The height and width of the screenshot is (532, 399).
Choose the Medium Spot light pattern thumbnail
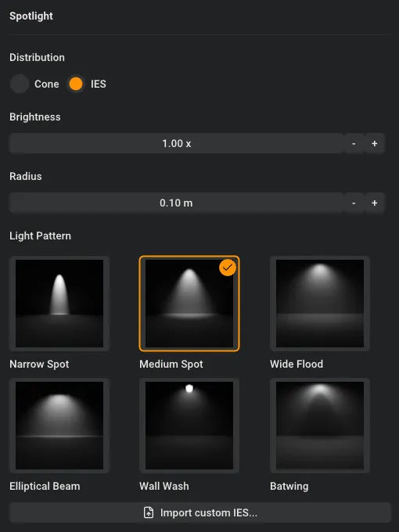[x=189, y=304]
